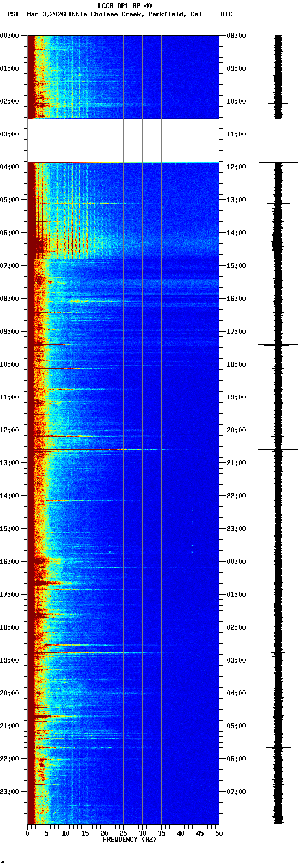Click the "FREQUENCY (HZ)" axis label

point(130,840)
